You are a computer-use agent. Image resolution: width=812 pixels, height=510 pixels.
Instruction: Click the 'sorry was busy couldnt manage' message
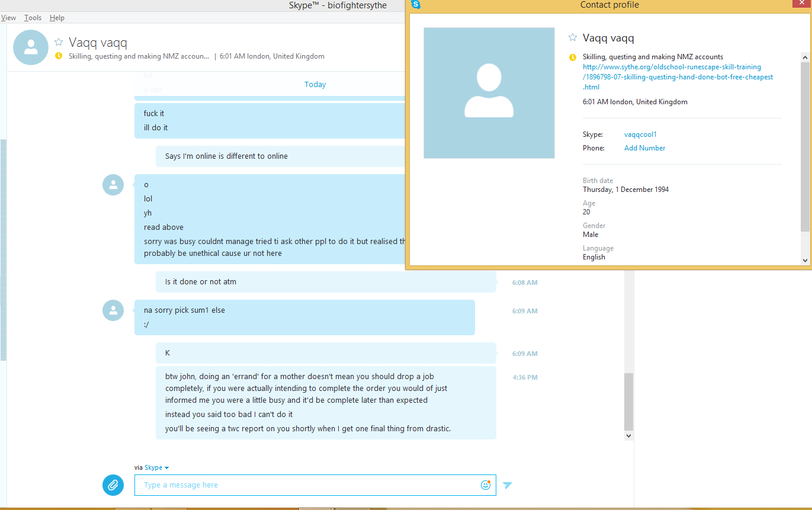tap(275, 248)
